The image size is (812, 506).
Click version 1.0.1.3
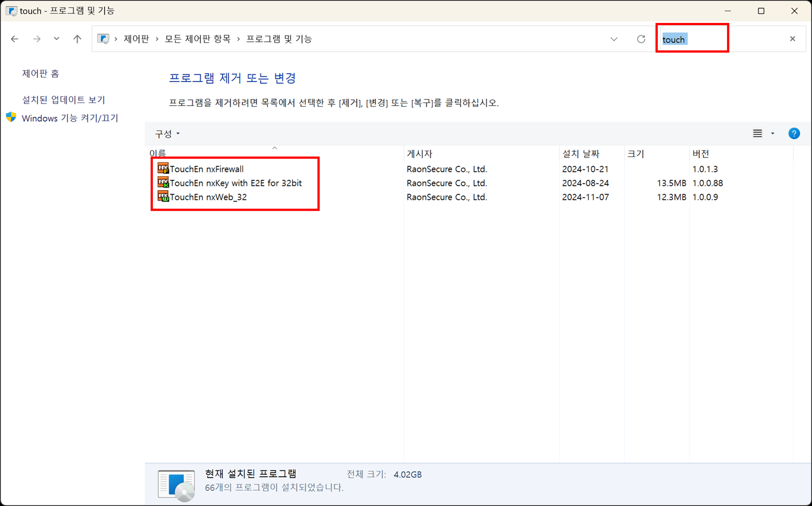[705, 169]
